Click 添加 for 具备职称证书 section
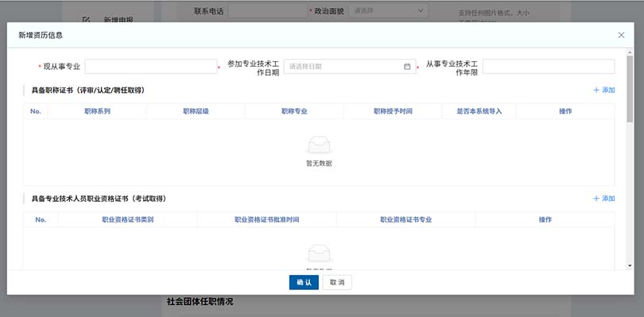Image resolution: width=644 pixels, height=317 pixels. (604, 90)
